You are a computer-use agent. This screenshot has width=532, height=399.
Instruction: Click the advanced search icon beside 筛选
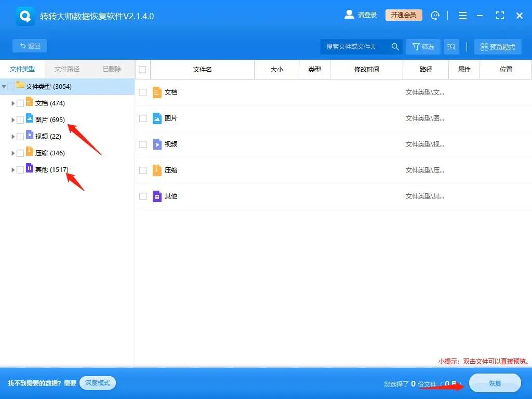(451, 46)
